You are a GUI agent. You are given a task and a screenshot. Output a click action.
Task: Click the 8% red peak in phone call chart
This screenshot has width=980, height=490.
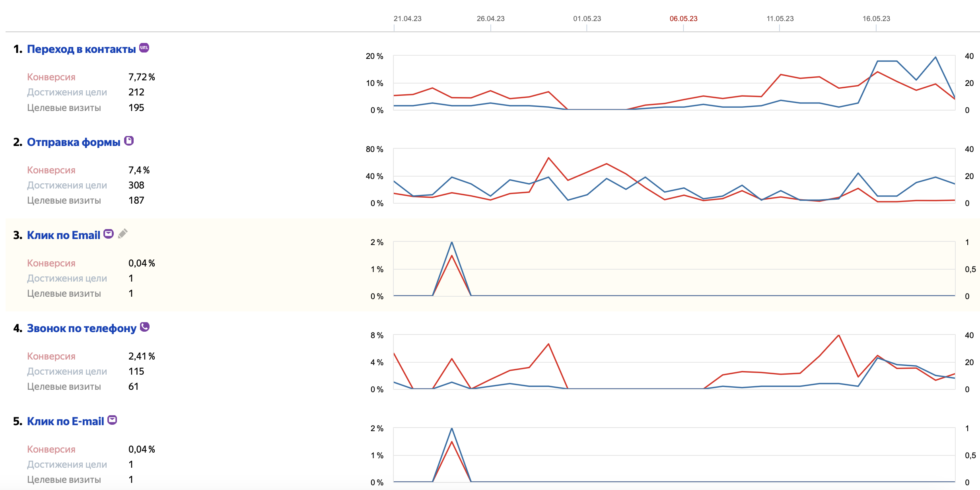coord(839,335)
